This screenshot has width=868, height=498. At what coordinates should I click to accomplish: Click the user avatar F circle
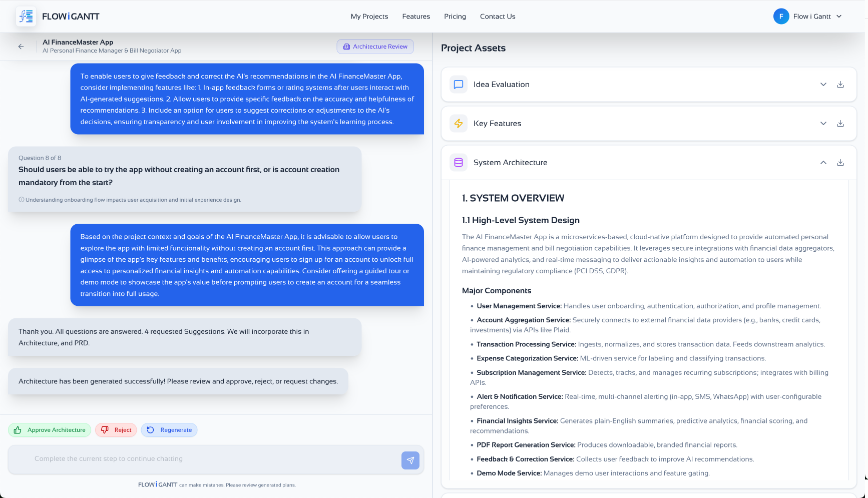781,17
